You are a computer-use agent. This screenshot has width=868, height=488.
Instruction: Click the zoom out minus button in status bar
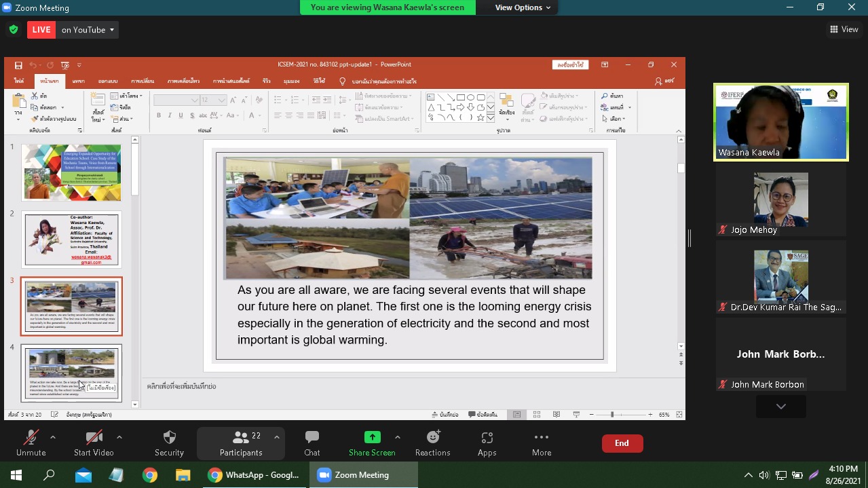592,415
